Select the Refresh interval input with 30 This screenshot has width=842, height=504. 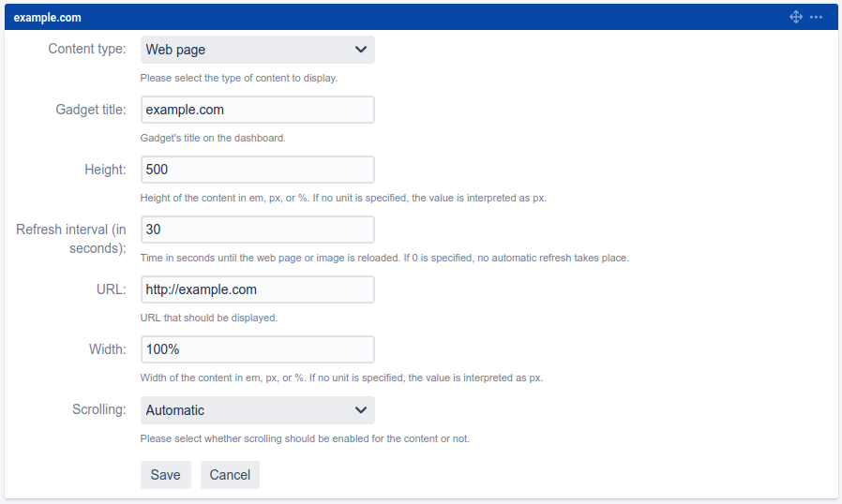[257, 230]
